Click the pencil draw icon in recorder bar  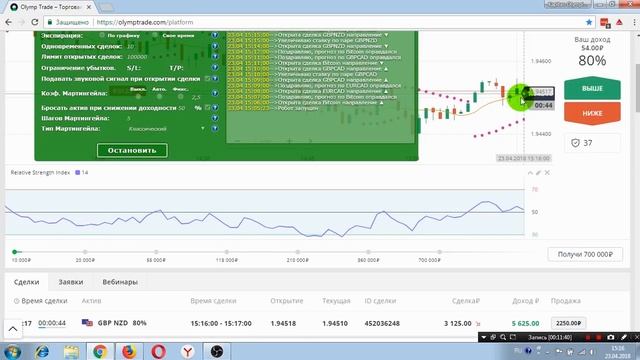pos(624,337)
